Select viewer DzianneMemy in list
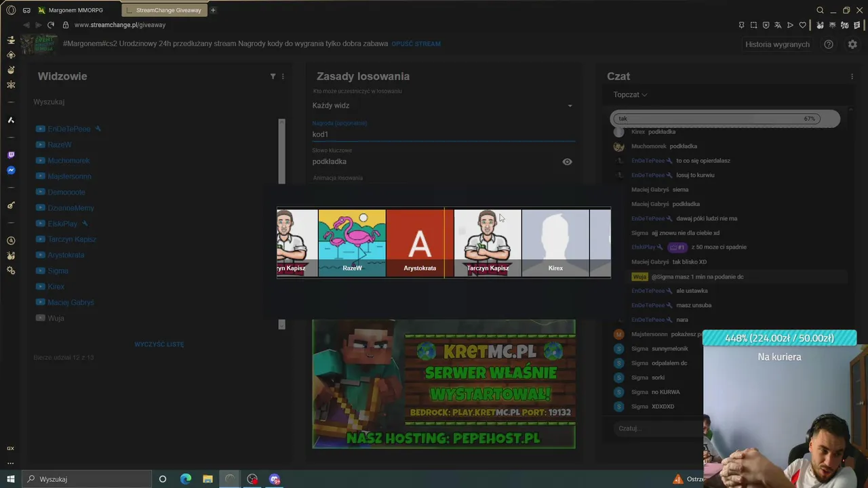The width and height of the screenshot is (868, 488). click(71, 208)
